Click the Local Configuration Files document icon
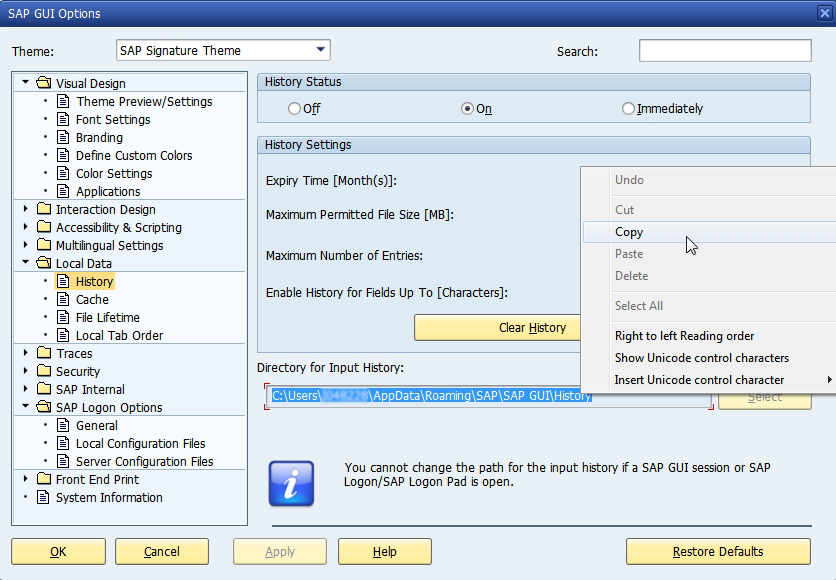The width and height of the screenshot is (836, 580). coord(63,444)
